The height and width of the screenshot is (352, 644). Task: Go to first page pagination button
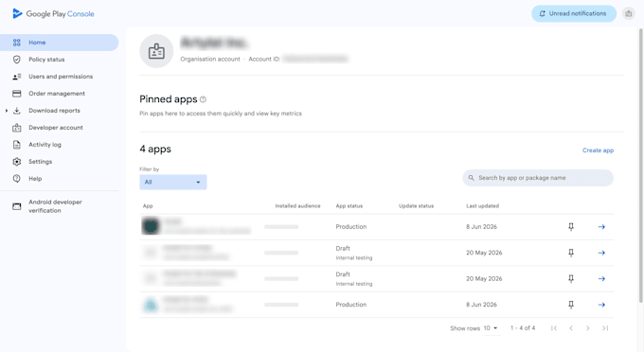coord(554,328)
